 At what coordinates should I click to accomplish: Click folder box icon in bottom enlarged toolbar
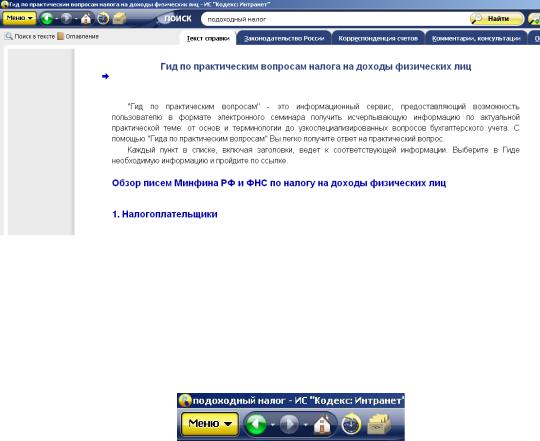coord(379,424)
